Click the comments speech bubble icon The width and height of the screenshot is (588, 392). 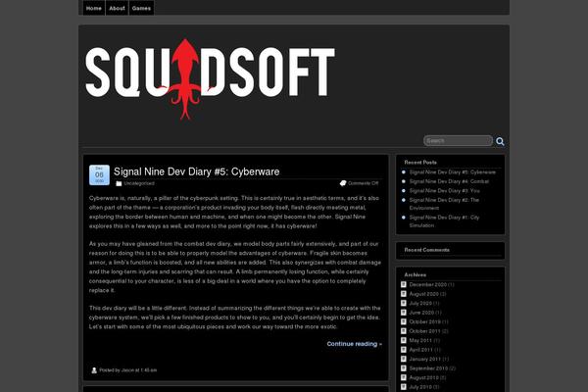coord(343,183)
